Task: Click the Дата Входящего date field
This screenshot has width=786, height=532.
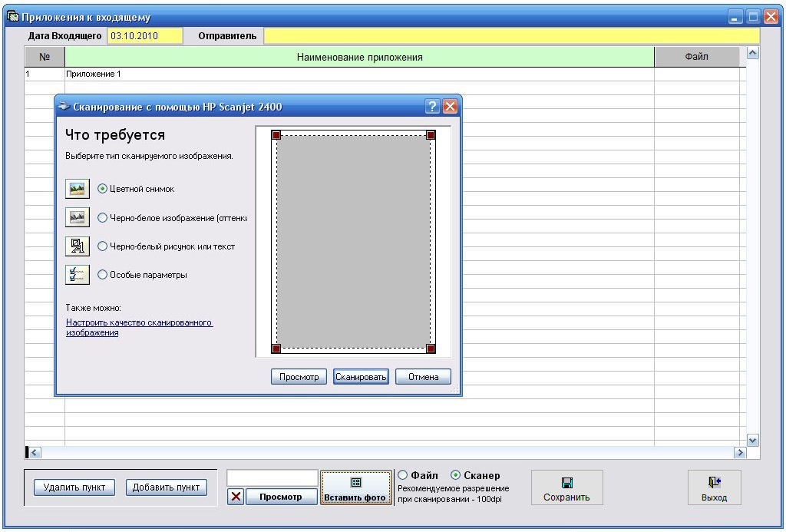Action: click(x=145, y=35)
